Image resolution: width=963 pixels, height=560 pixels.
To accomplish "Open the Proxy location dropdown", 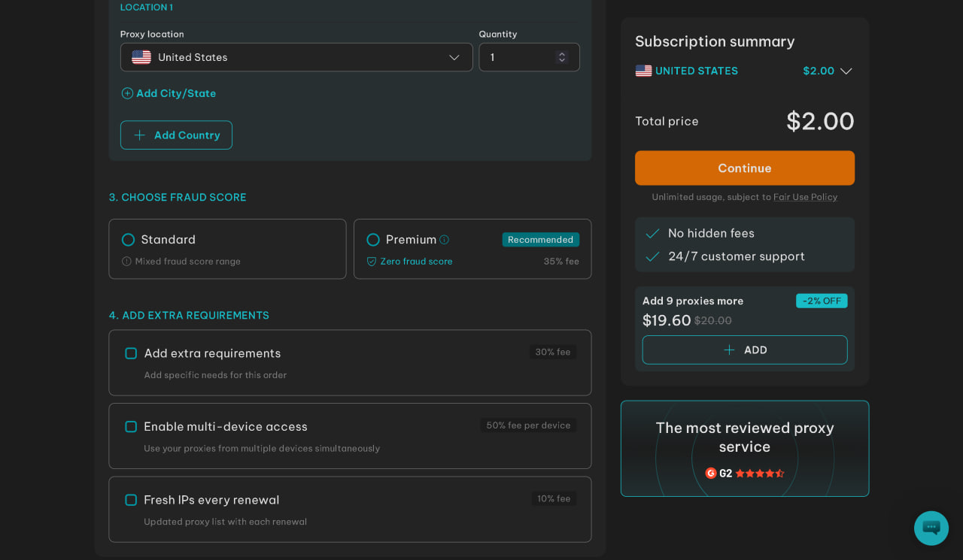I will tap(296, 57).
